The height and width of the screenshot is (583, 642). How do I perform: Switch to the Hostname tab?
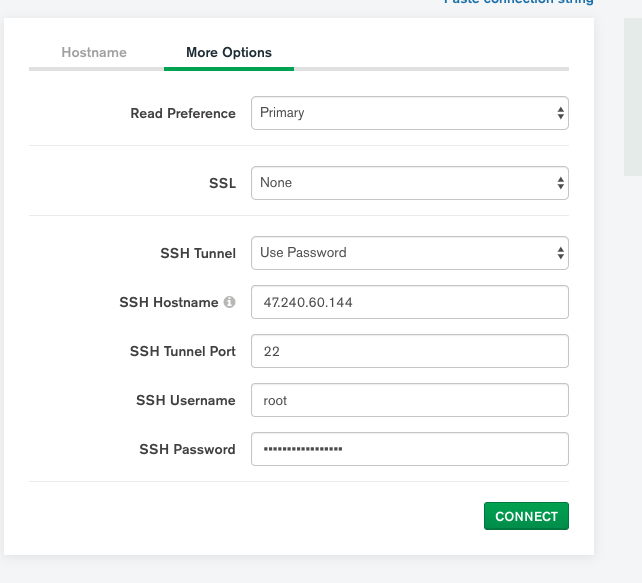point(94,52)
